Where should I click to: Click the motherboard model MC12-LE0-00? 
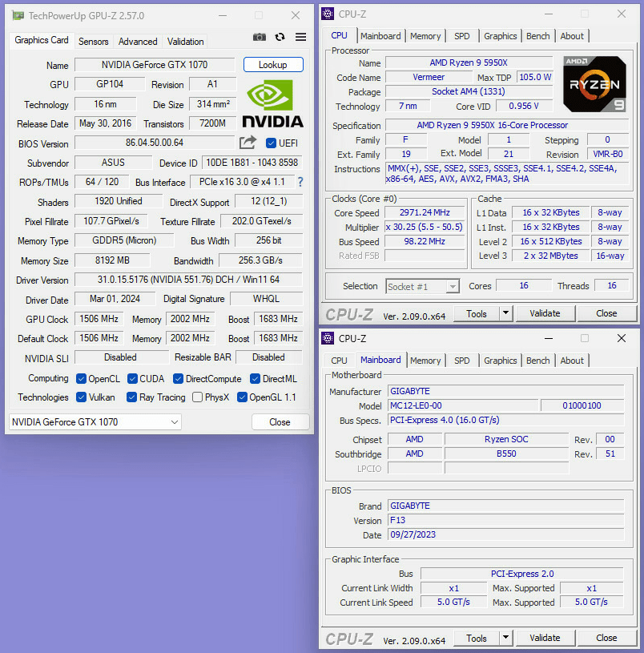pyautogui.click(x=463, y=405)
